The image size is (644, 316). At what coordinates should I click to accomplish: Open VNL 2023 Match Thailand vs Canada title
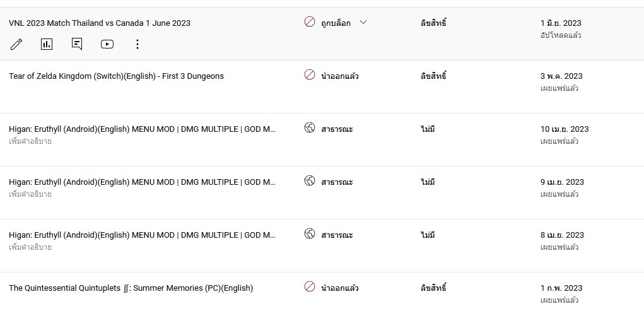tap(100, 23)
